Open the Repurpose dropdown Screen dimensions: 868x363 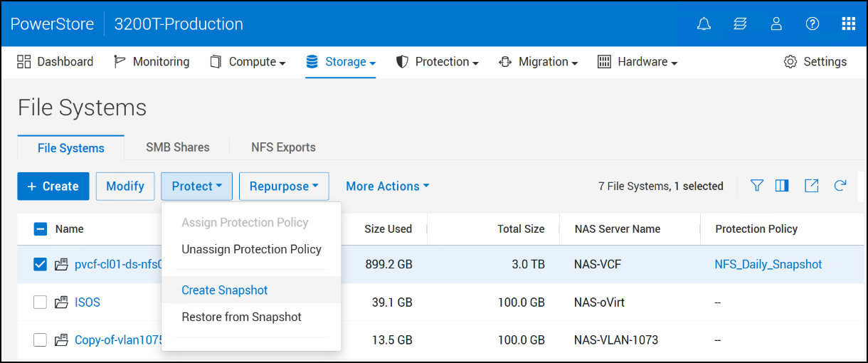284,186
